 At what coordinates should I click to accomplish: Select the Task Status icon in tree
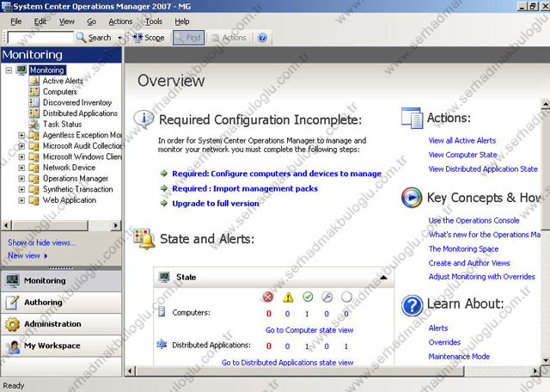(34, 125)
